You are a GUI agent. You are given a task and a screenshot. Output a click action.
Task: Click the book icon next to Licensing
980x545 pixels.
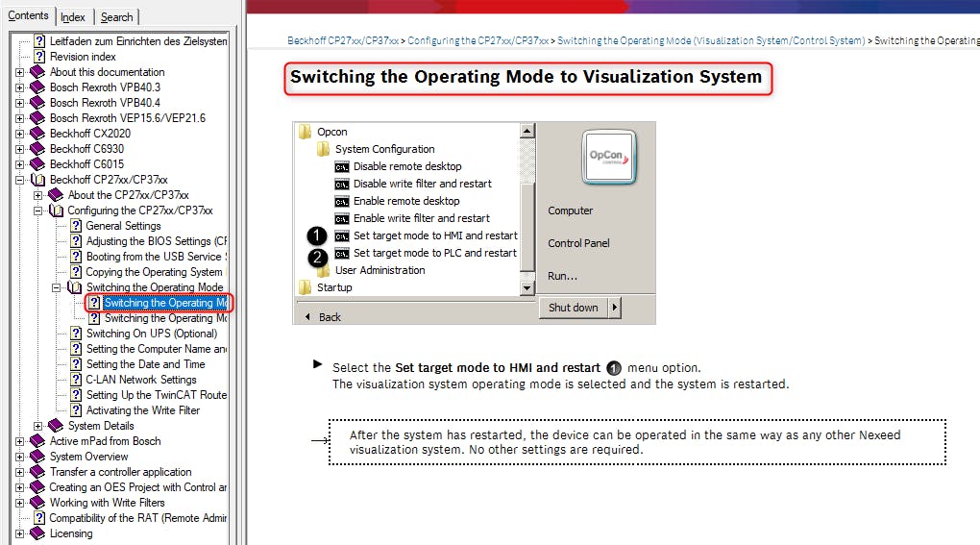tap(38, 533)
